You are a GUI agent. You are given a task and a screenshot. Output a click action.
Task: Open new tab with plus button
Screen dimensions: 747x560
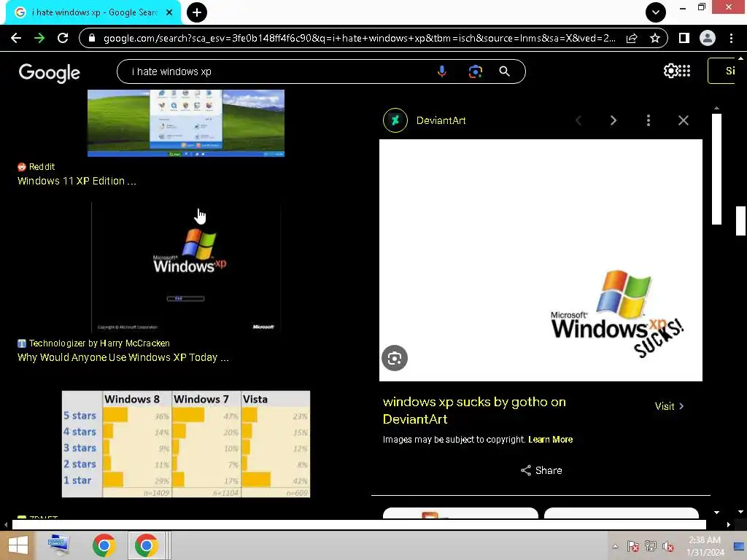(197, 12)
